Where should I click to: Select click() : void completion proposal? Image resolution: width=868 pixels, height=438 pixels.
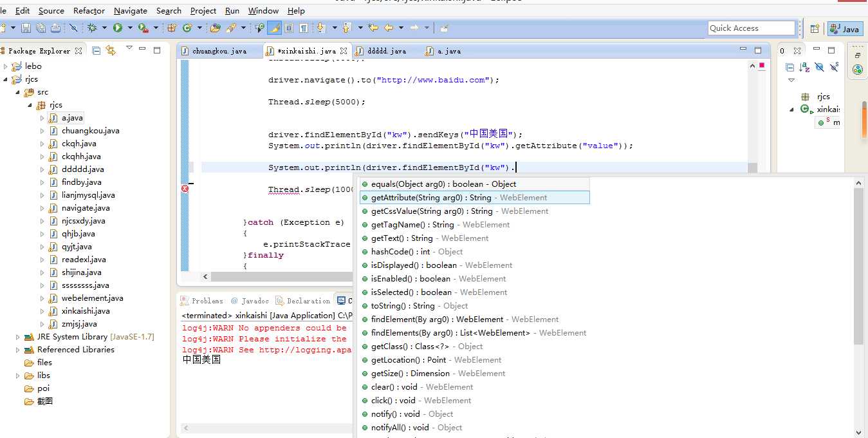[x=474, y=401]
